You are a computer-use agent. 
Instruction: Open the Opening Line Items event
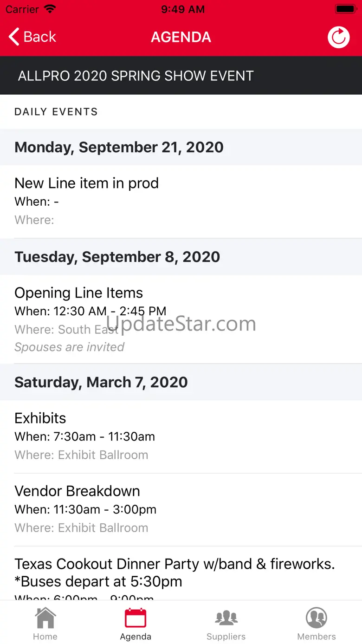tap(79, 293)
